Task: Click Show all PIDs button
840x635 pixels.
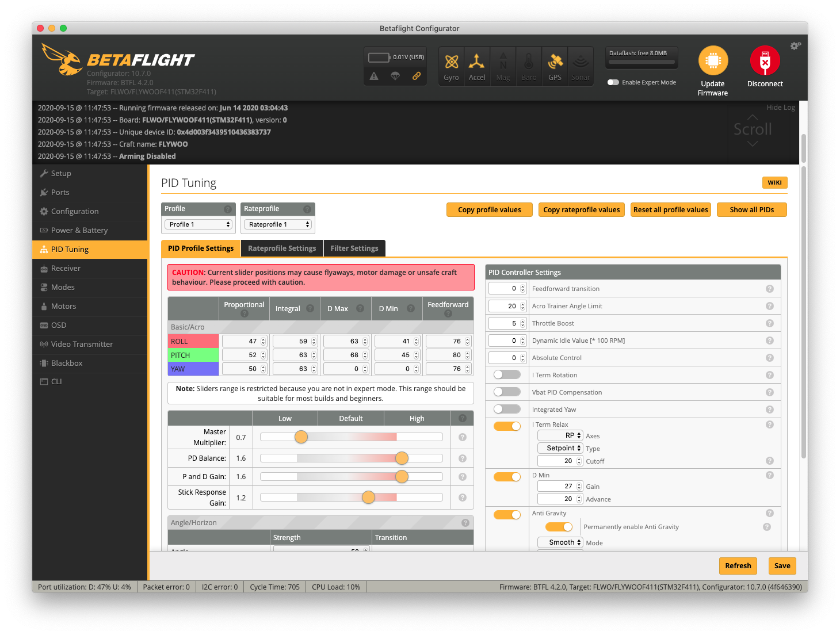Action: coord(752,210)
